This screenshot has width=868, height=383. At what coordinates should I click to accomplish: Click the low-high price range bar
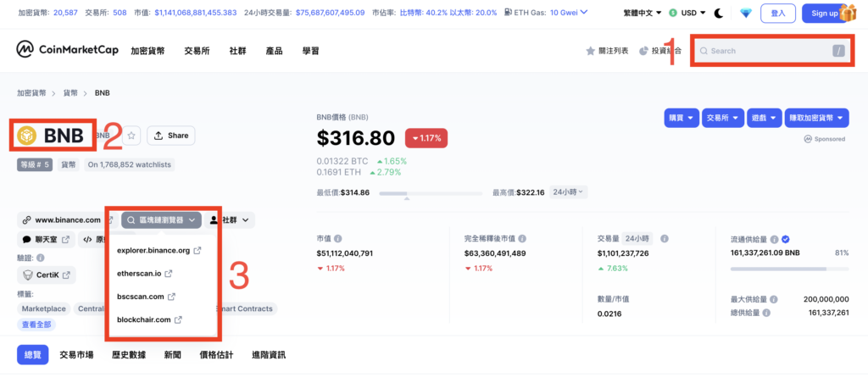[x=431, y=193]
